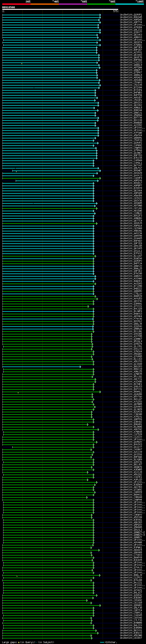The image size is (146, 644).
Task: Select label UniRef100_Q1M8Z0
Action: coord(131,442)
